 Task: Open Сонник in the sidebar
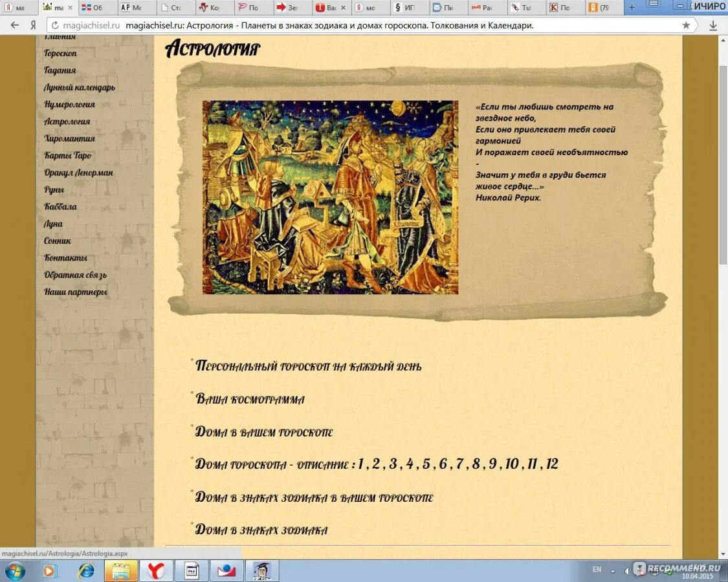pos(57,241)
